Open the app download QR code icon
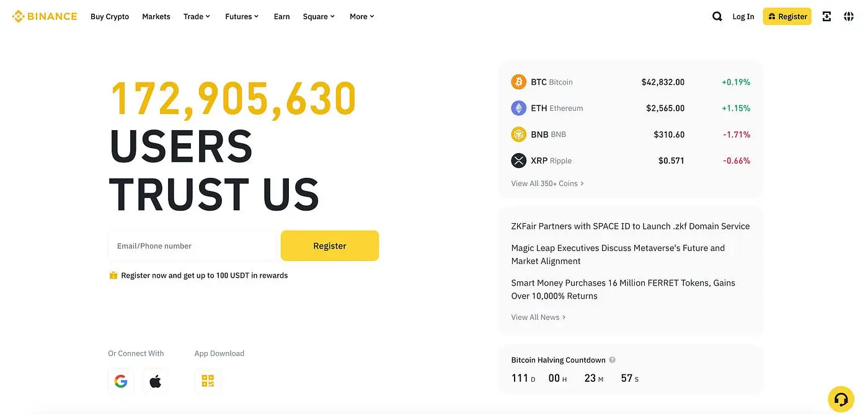The height and width of the screenshot is (414, 868). [208, 381]
